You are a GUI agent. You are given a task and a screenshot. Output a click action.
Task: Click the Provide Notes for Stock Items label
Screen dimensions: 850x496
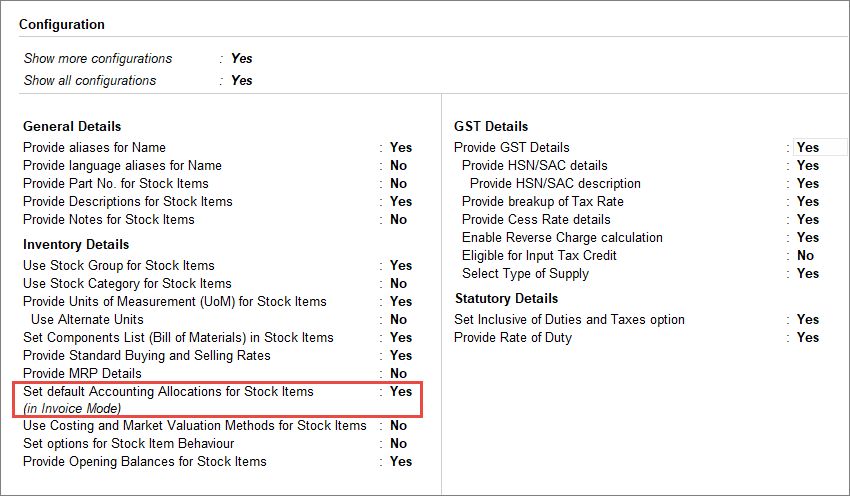[x=108, y=220]
